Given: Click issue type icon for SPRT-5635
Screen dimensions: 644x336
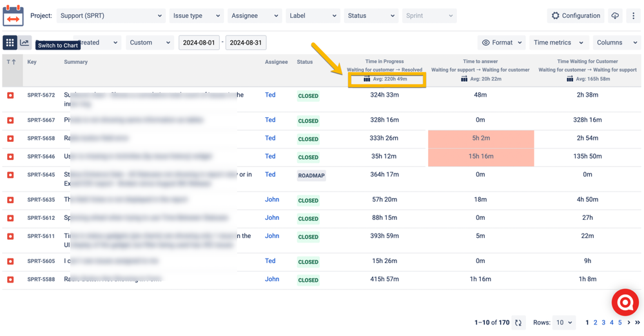Looking at the screenshot, I should coord(10,200).
